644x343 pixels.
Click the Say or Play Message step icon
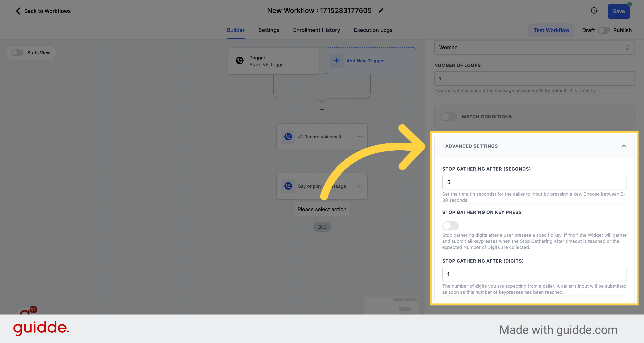[x=288, y=186]
